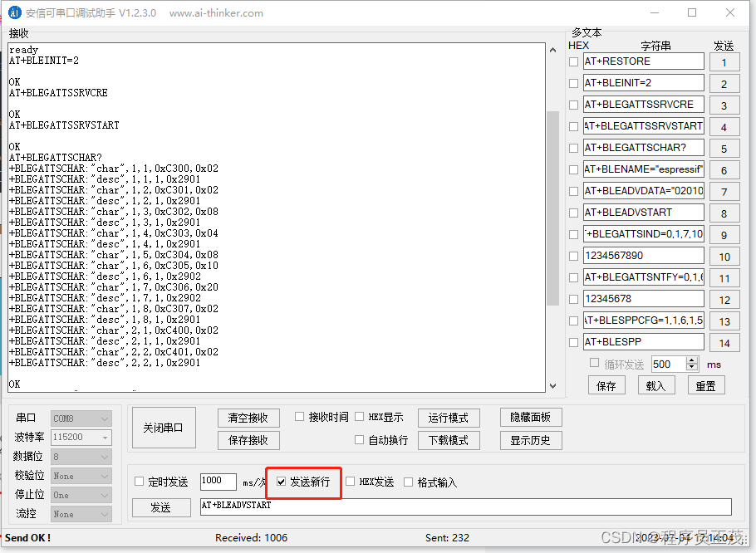Enable 定时发送 timed sending
Screen dimensions: 756x553
138,482
